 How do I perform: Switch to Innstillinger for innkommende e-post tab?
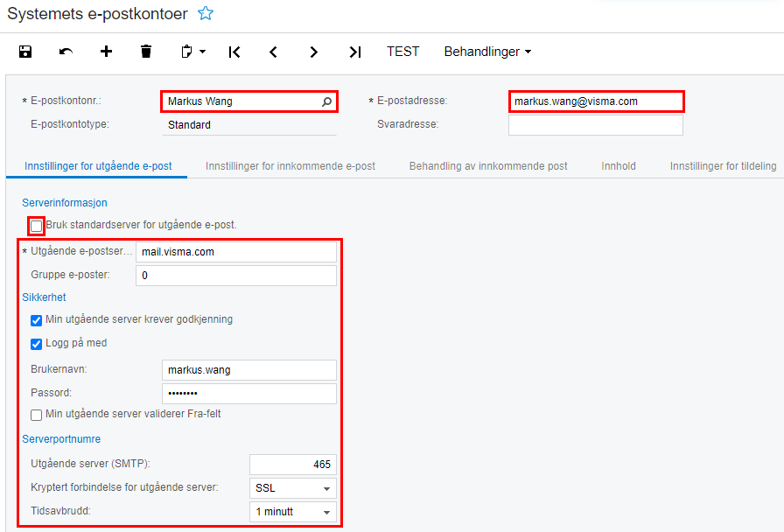point(290,166)
